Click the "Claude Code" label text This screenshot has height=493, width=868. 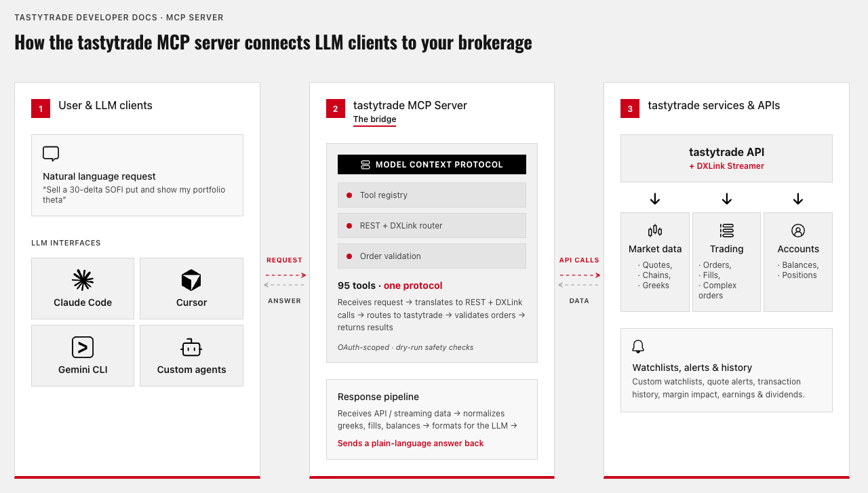83,302
